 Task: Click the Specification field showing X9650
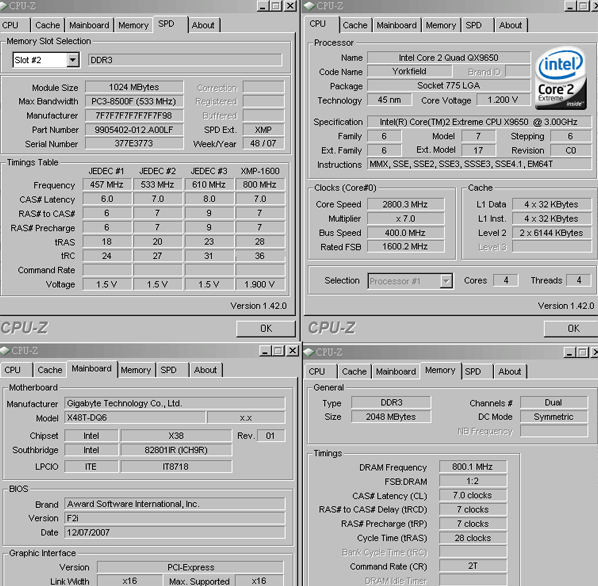click(x=479, y=122)
